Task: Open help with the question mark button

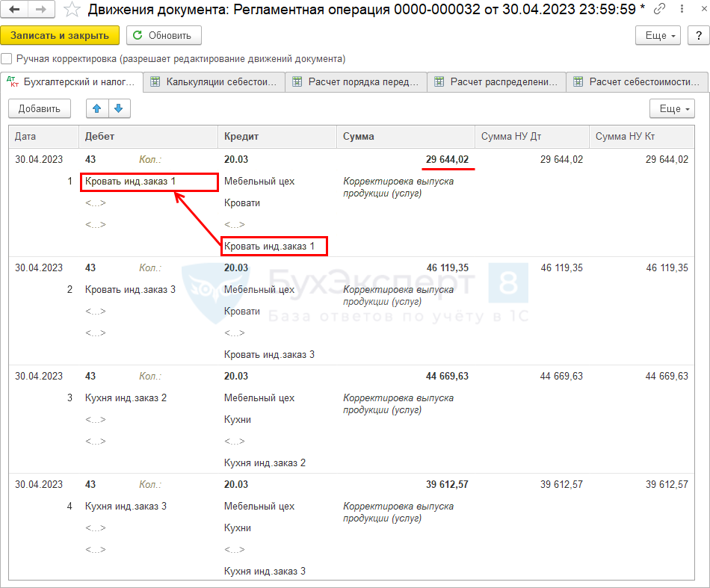Action: 698,35
